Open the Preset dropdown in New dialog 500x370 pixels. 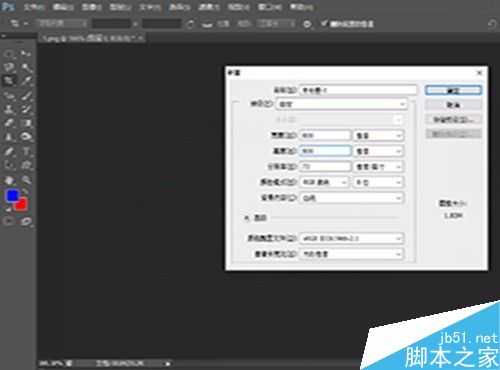click(x=342, y=104)
